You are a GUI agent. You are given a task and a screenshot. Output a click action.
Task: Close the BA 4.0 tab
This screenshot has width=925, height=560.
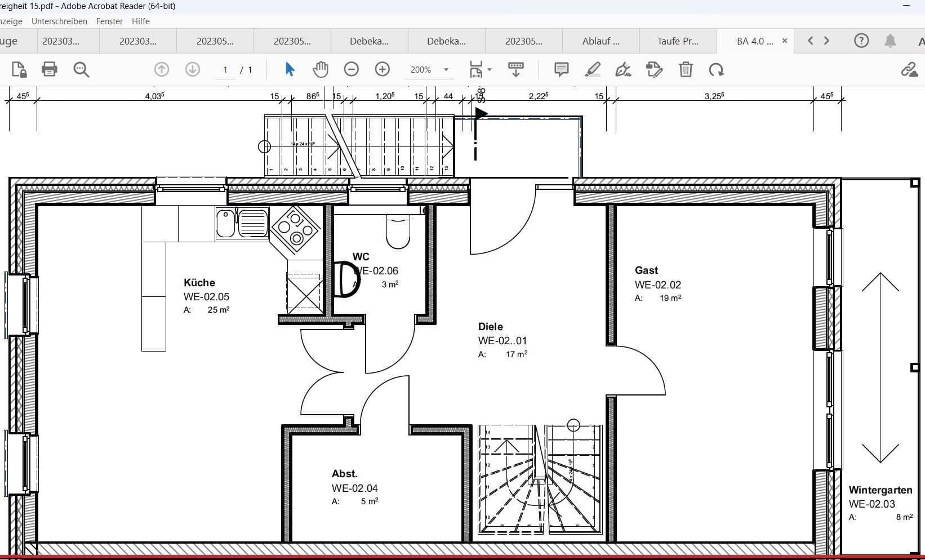pyautogui.click(x=785, y=41)
